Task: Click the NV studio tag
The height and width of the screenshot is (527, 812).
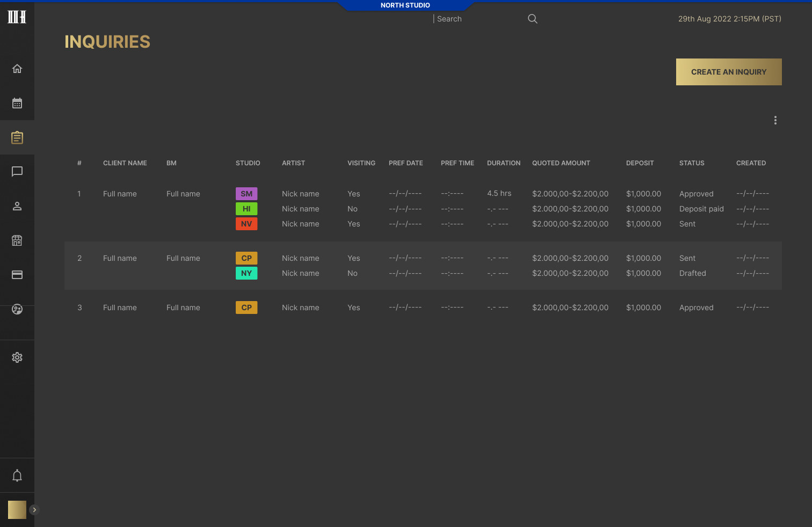Action: click(247, 224)
